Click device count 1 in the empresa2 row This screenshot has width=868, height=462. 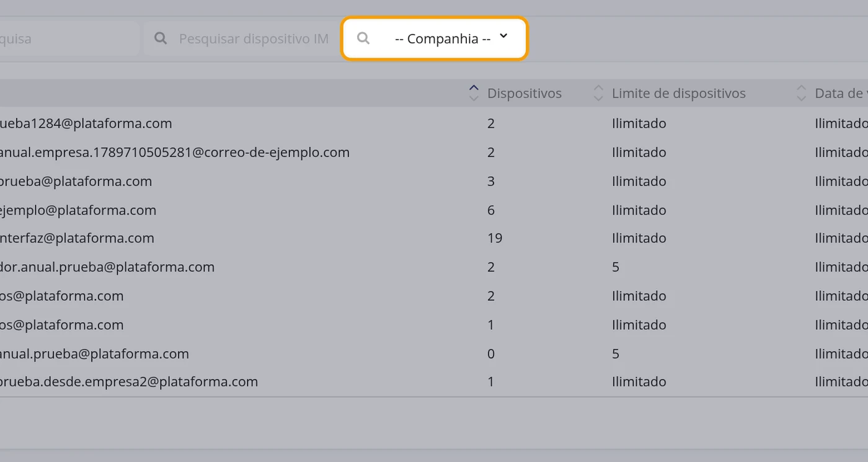(491, 382)
